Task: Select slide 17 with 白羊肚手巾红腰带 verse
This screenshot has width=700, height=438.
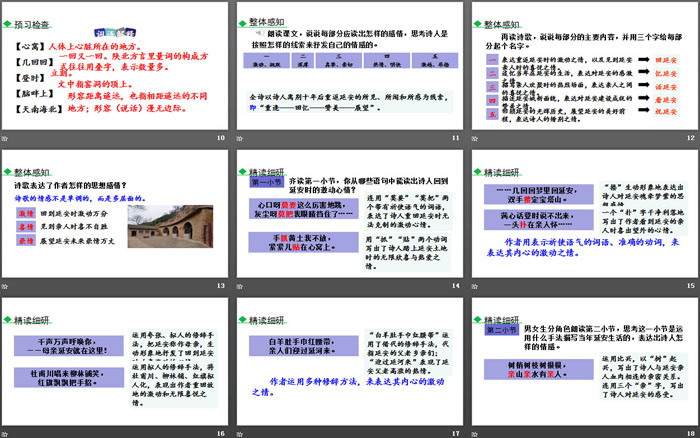Action: click(350, 362)
